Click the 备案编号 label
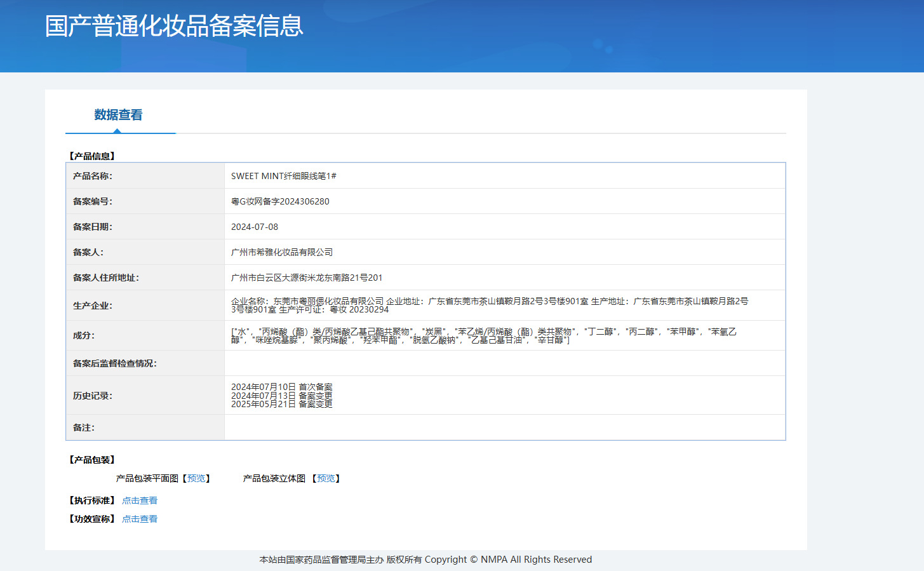The height and width of the screenshot is (571, 924). 93,201
